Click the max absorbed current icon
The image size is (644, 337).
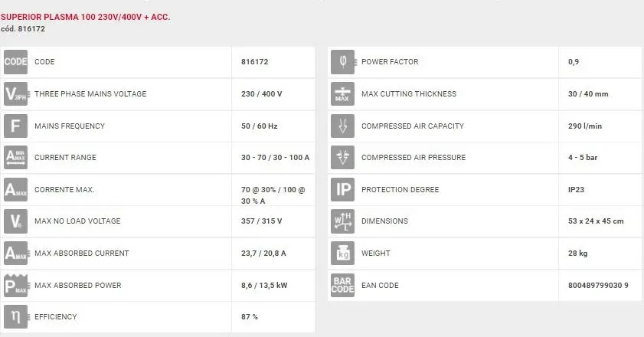click(x=16, y=253)
